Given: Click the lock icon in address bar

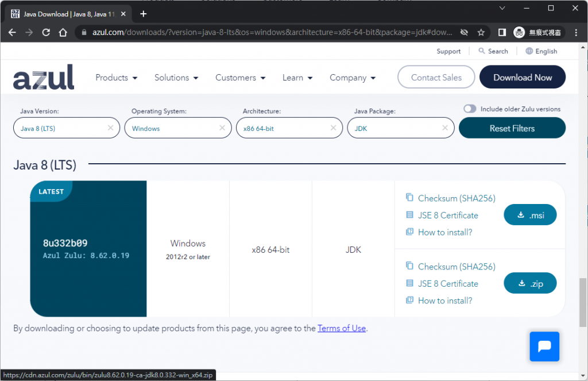Looking at the screenshot, I should (x=84, y=33).
